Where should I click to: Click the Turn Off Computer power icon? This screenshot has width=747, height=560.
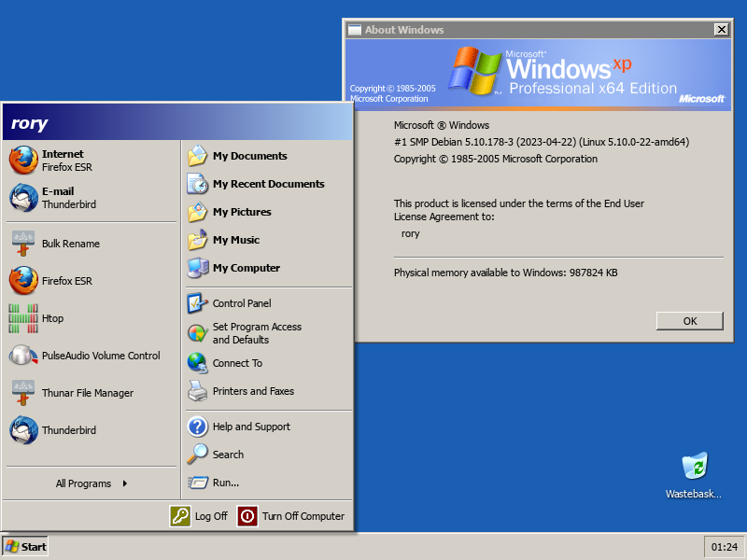pyautogui.click(x=247, y=516)
